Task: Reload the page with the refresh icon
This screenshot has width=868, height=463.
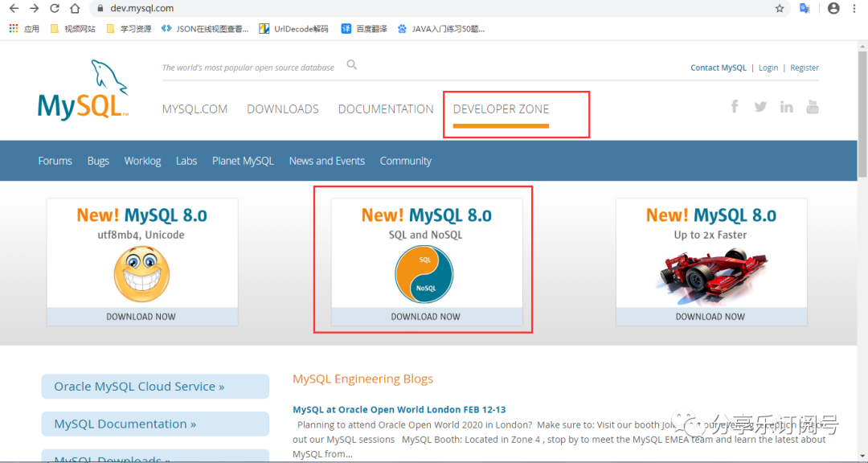Action: [55, 8]
